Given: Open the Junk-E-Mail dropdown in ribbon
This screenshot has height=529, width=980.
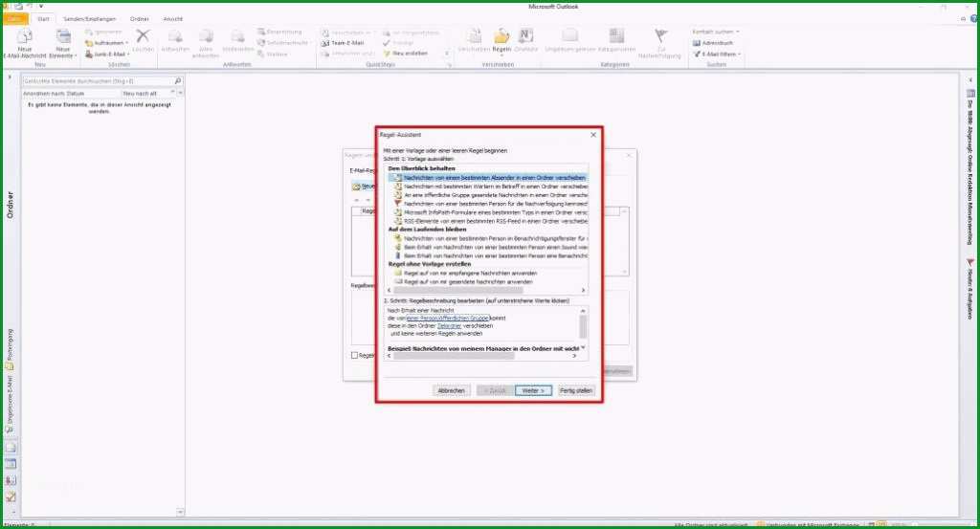Looking at the screenshot, I should [107, 55].
